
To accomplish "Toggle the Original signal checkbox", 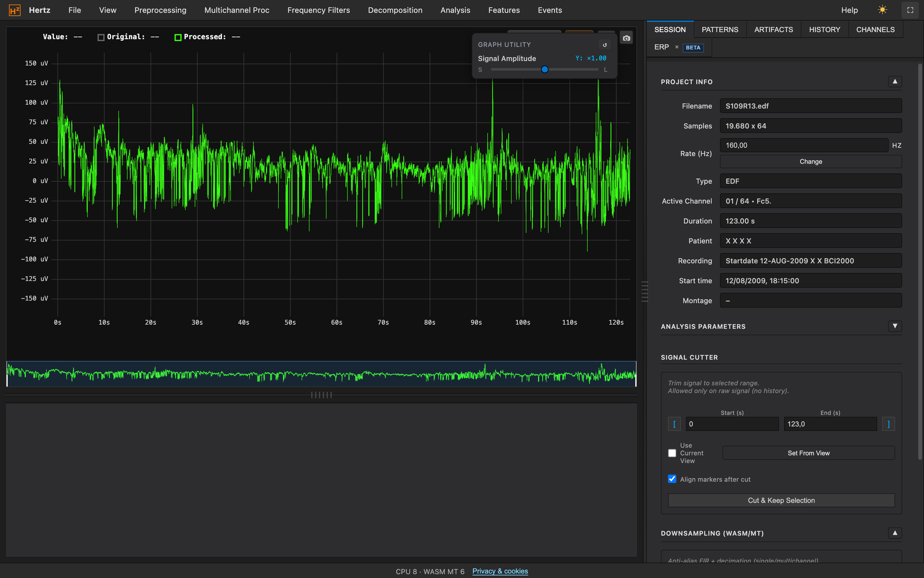I will 101,37.
